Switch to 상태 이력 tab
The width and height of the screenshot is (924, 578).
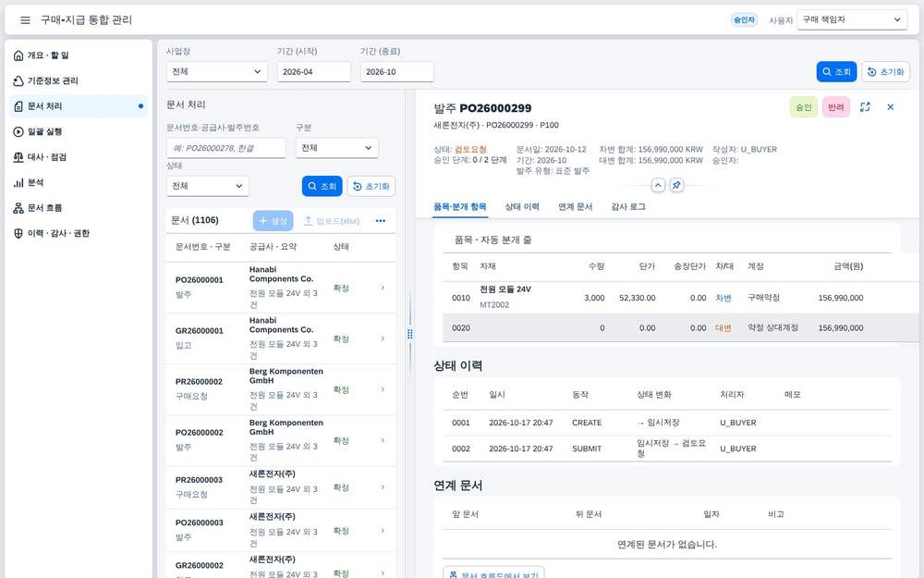521,207
